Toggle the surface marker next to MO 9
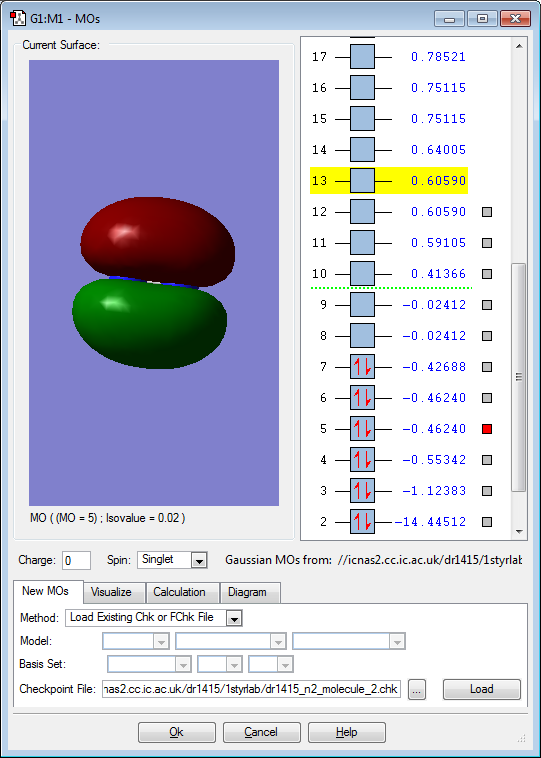The height and width of the screenshot is (758, 541). [x=487, y=305]
